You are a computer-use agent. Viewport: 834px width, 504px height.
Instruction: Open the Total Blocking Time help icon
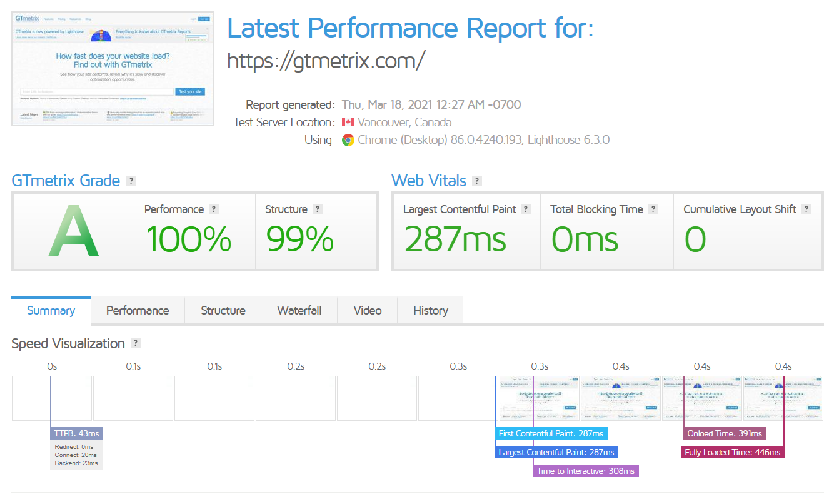tap(653, 209)
